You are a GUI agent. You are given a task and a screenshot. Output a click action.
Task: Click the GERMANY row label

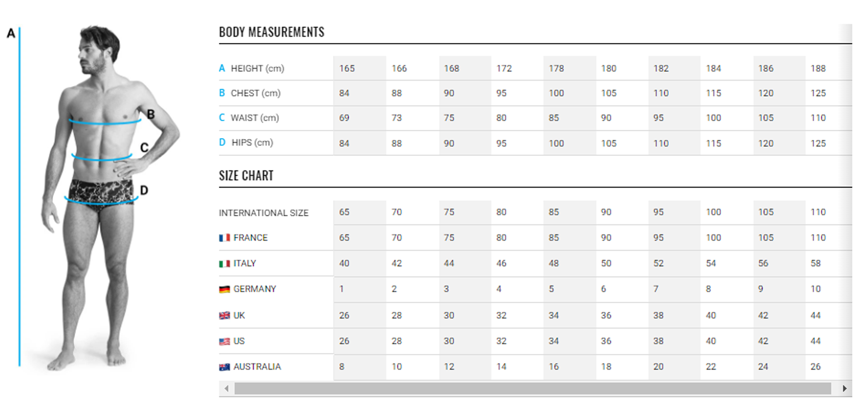coord(255,289)
